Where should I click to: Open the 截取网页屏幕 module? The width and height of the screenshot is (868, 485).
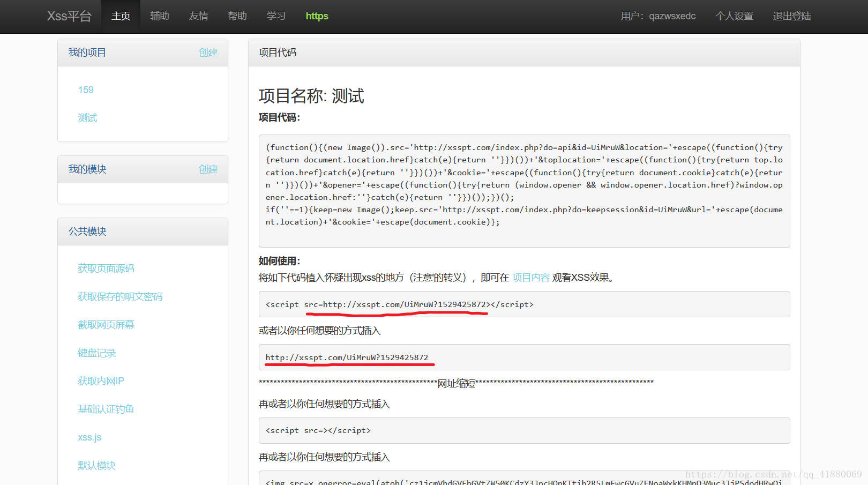click(106, 325)
